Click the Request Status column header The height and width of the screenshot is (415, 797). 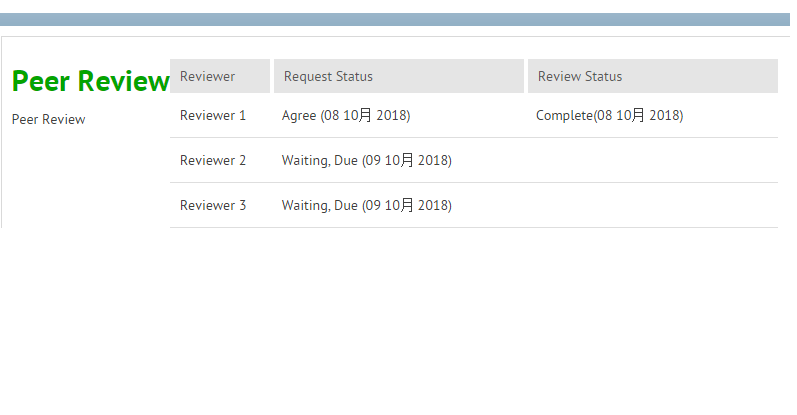tap(328, 76)
